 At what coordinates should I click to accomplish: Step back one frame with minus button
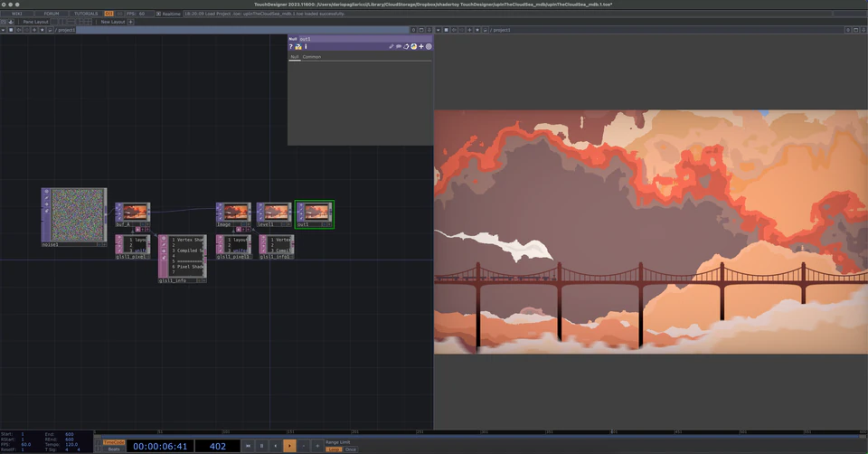tap(304, 446)
